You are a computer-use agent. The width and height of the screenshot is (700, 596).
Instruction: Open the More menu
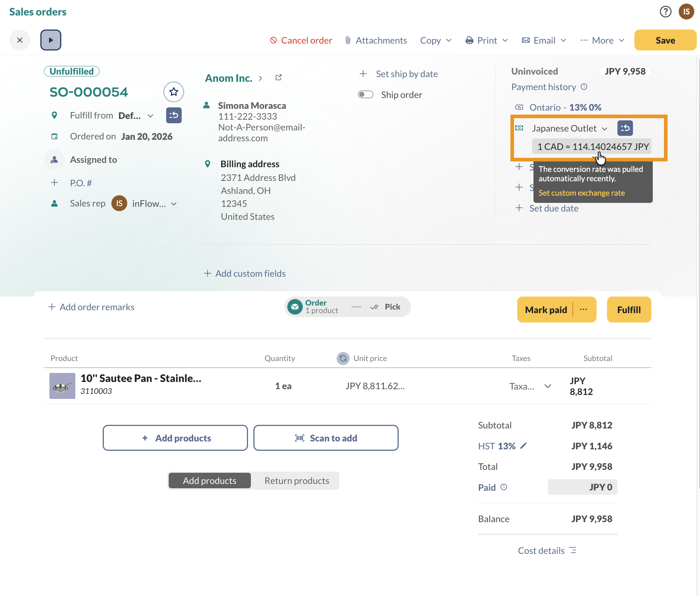point(602,40)
